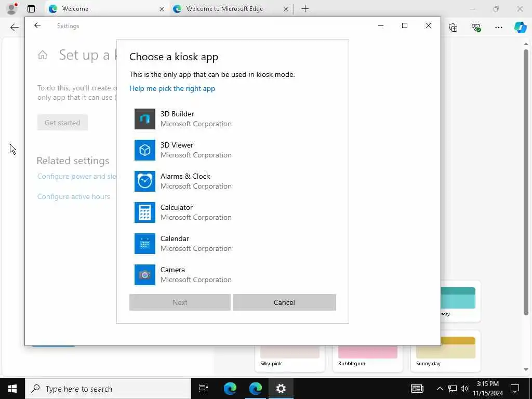Select the Calculator name text
This screenshot has width=532, height=399.
coord(177,208)
